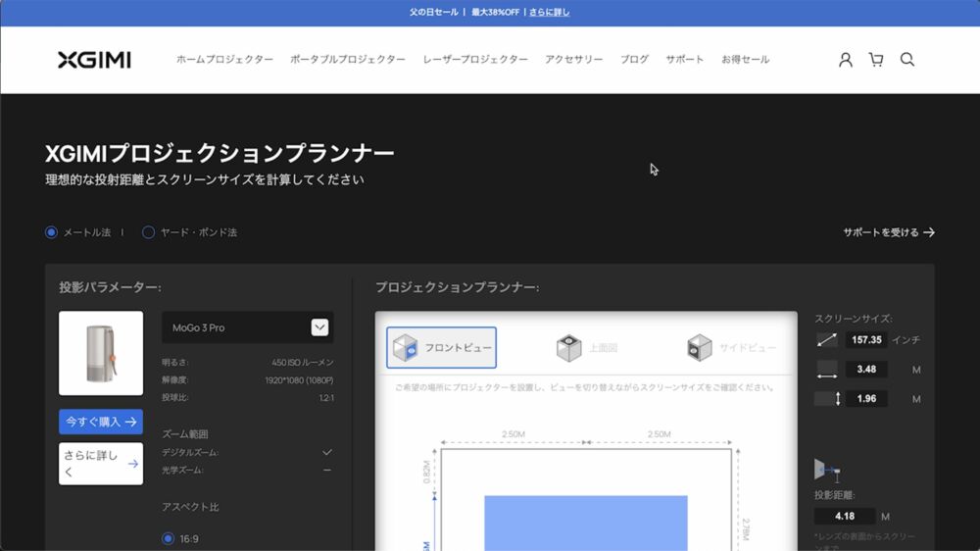Toggle デジタルズーム checkmark
980x551 pixels.
pos(327,452)
